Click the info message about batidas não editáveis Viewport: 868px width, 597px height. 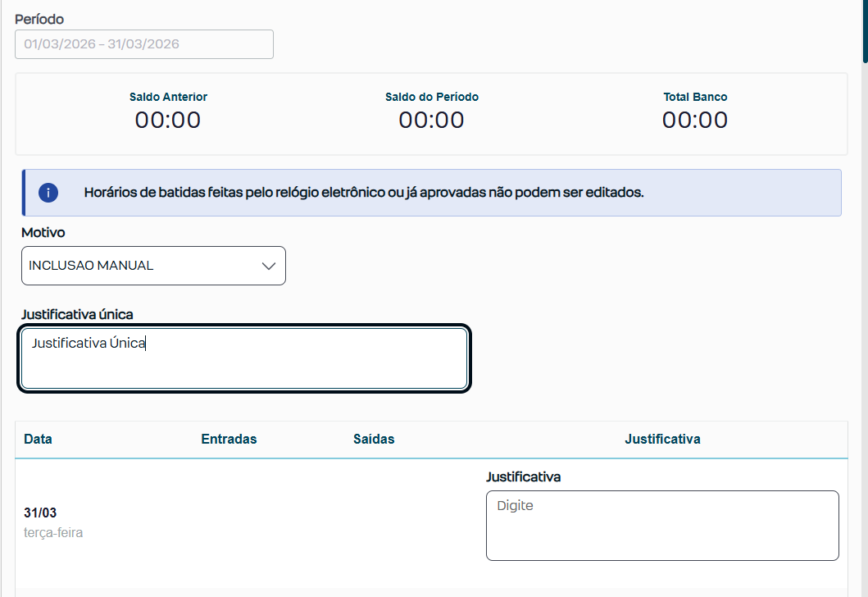pos(364,193)
